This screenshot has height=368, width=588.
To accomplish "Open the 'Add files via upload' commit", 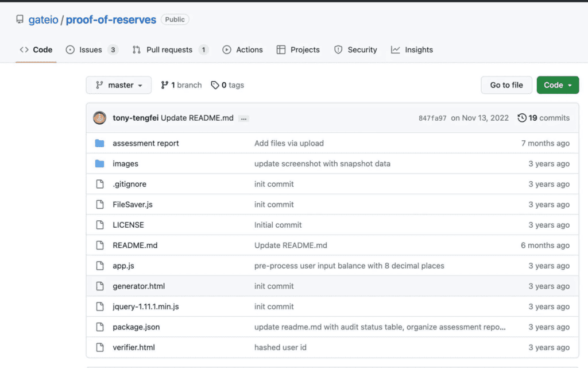I will (x=289, y=143).
